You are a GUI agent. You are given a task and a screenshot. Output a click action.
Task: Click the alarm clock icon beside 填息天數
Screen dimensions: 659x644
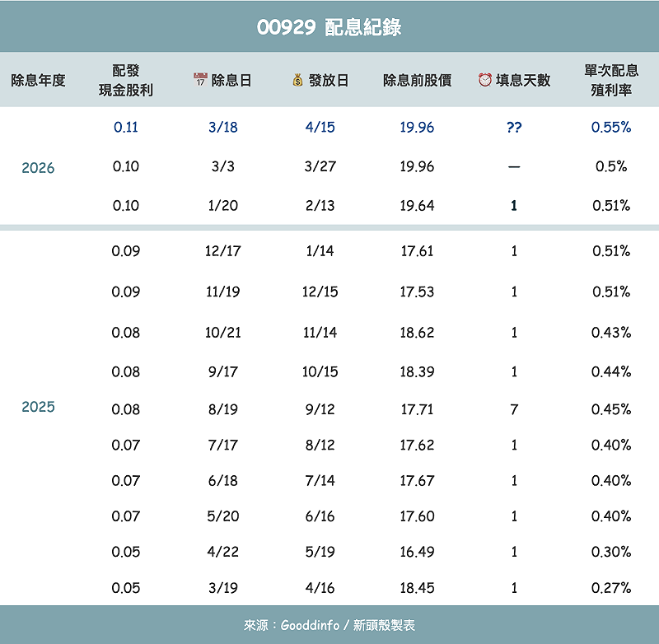pos(485,77)
